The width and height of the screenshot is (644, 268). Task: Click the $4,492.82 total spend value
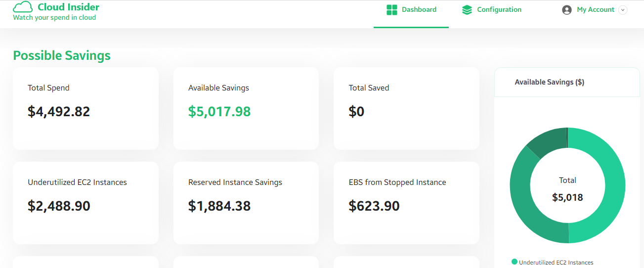point(59,111)
